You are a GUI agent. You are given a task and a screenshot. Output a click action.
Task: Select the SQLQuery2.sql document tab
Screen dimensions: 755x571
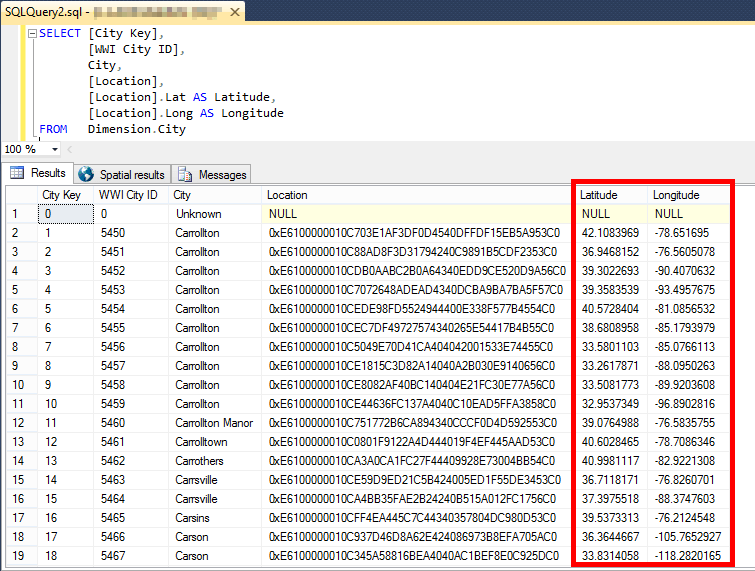click(x=123, y=12)
